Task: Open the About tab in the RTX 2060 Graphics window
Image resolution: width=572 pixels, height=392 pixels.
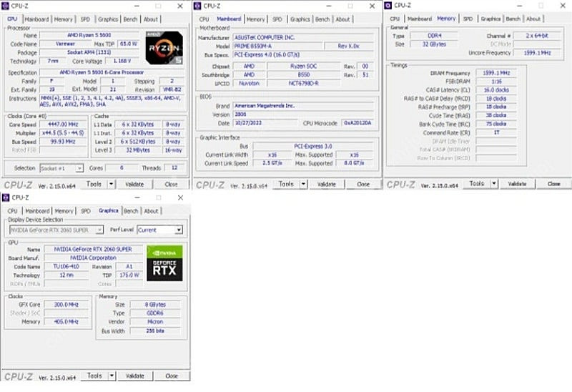Action: [151, 210]
